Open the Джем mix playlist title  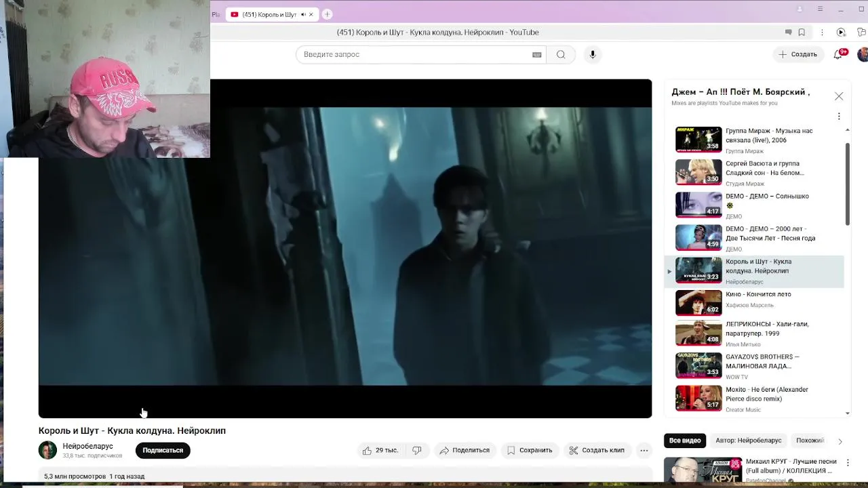[x=741, y=92]
